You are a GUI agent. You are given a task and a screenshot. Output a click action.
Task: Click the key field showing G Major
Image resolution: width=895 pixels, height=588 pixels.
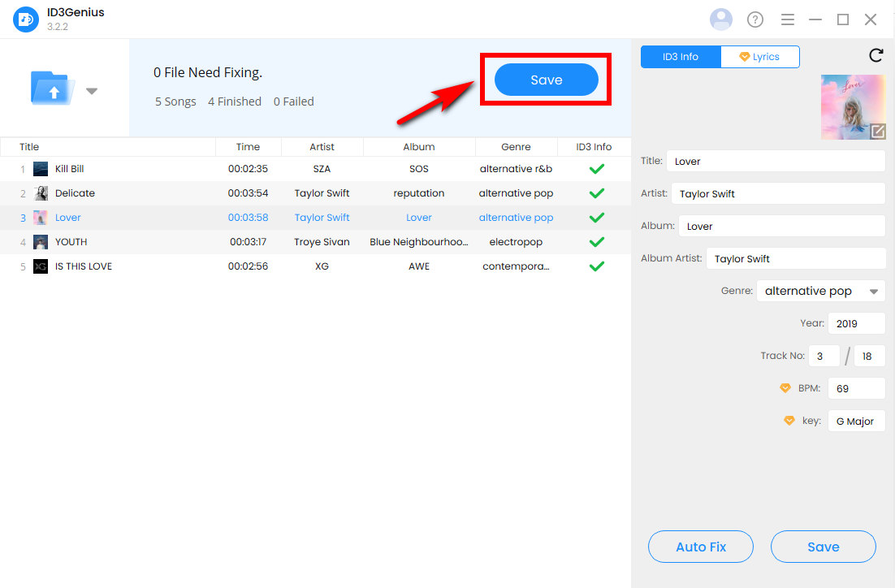[857, 422]
